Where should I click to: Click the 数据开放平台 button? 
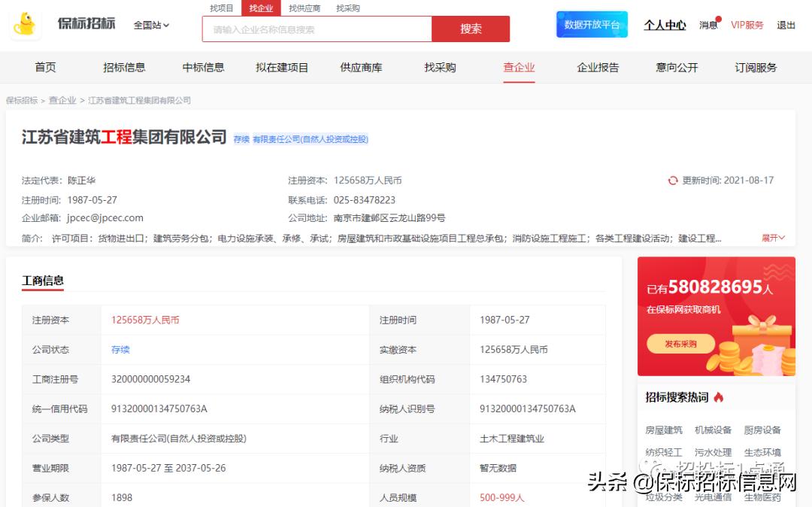coord(592,25)
